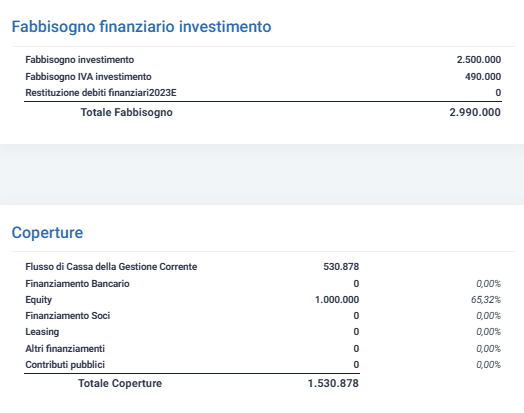
Task: Select Flusso di Cassa della Gestione Corrente
Action: tap(111, 267)
